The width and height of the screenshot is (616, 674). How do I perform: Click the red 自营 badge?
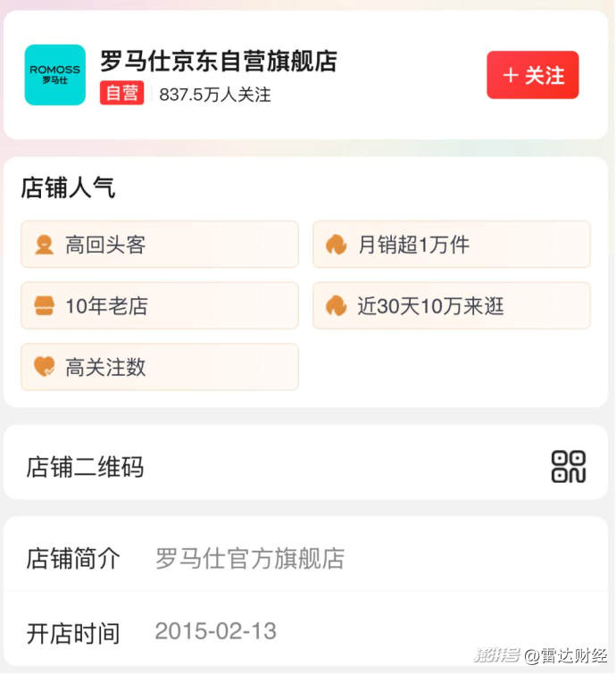pyautogui.click(x=121, y=94)
